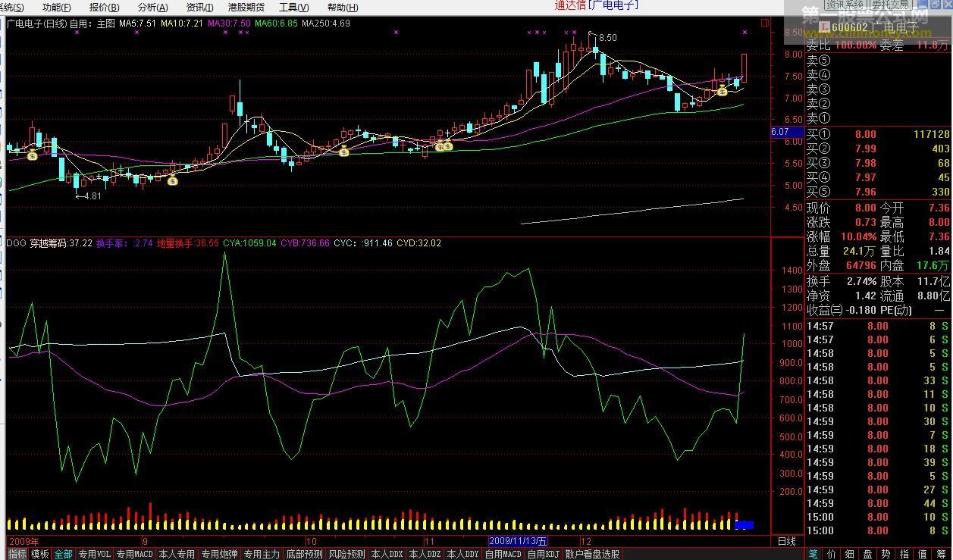Screen dimensions: 953x560
Task: Open the 功能(F) menu
Action: tap(57, 7)
